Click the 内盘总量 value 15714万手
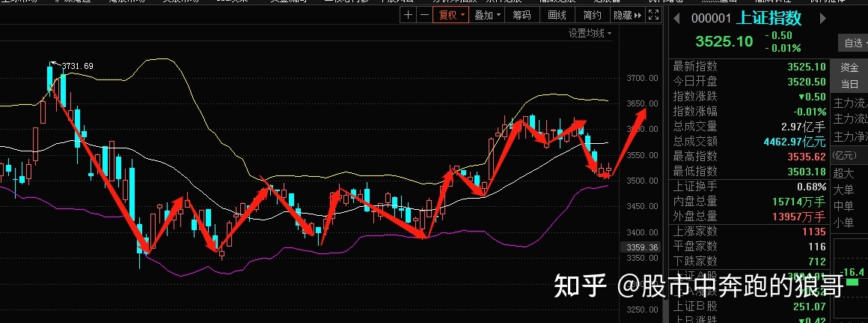This screenshot has height=323, width=868. pyautogui.click(x=799, y=202)
